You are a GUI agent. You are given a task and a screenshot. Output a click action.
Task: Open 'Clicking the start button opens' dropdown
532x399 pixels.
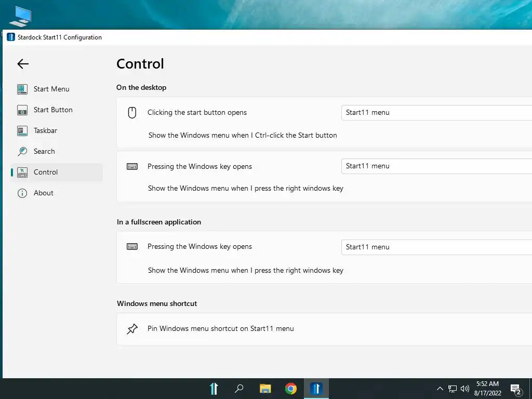pos(436,113)
